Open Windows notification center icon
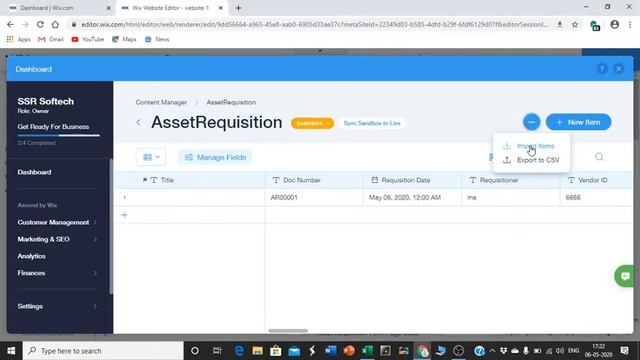Image resolution: width=640 pixels, height=360 pixels. [x=624, y=351]
